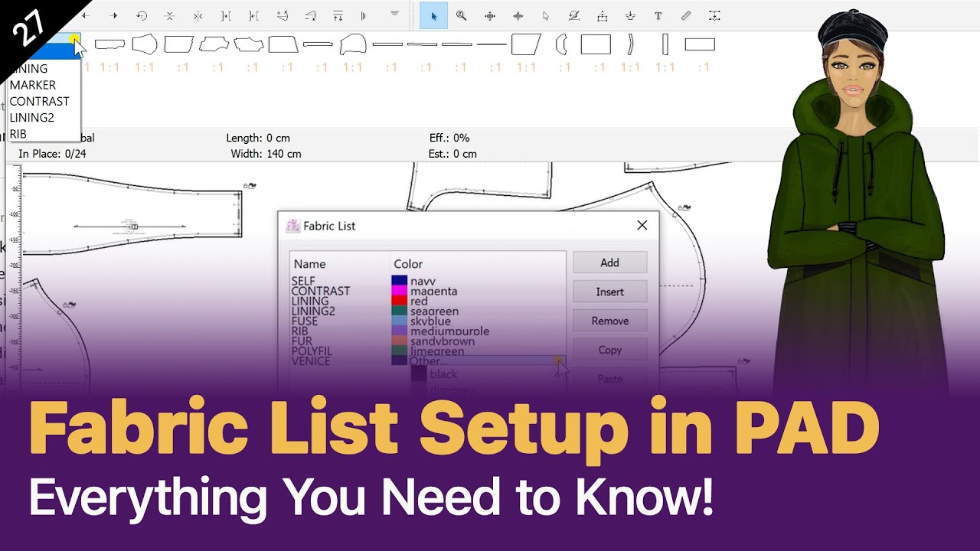Select the large rectangle piece thumbnail
The image size is (980, 551).
point(596,44)
